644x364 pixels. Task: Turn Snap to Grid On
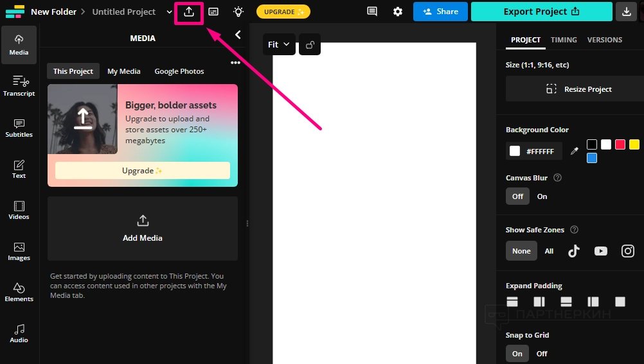pyautogui.click(x=517, y=353)
